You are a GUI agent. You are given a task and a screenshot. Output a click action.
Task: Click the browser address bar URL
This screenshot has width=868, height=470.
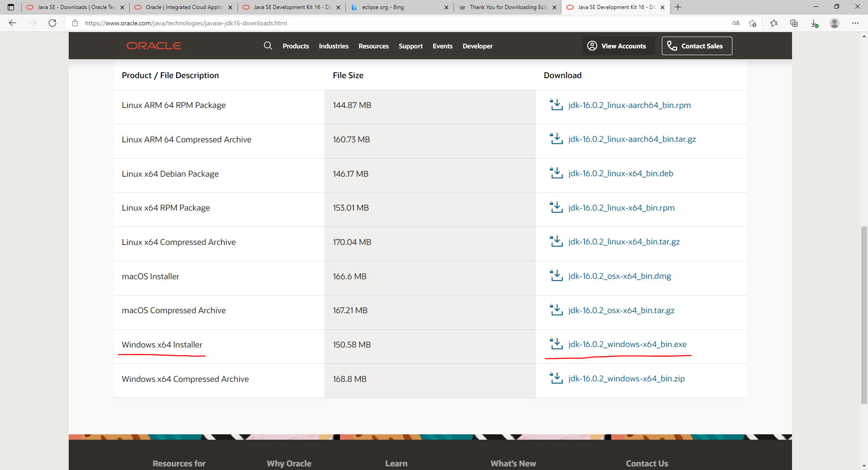tap(186, 23)
